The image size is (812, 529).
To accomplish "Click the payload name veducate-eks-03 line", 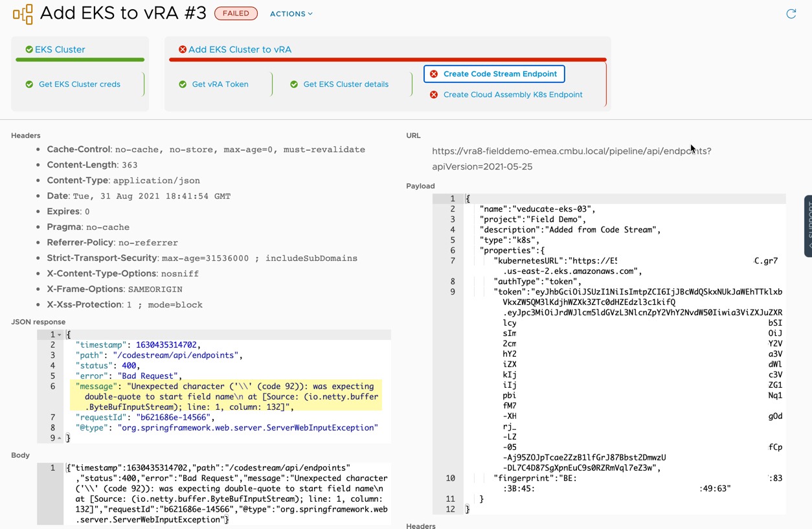I will pyautogui.click(x=537, y=209).
